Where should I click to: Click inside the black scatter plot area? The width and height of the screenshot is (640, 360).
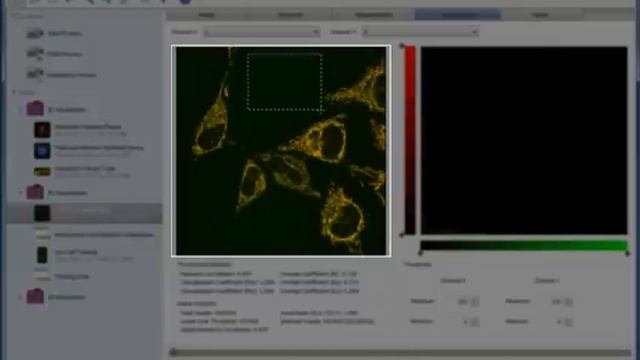coord(524,140)
